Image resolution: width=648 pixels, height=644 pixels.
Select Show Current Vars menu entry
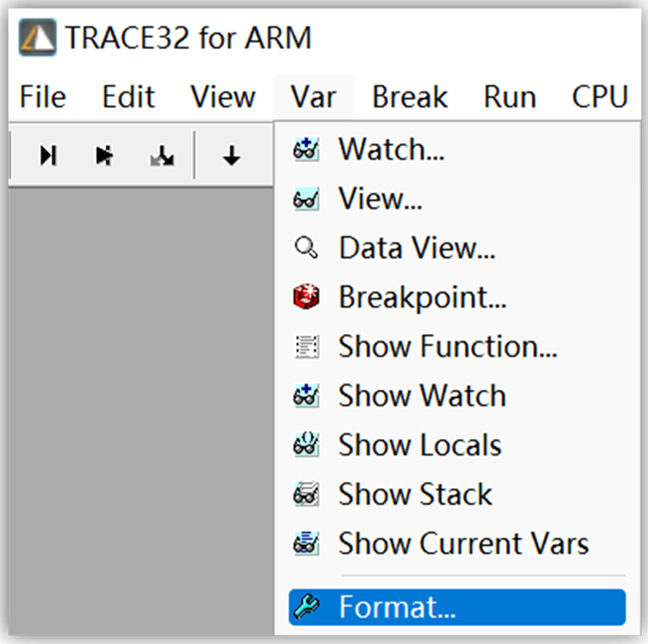tap(463, 542)
